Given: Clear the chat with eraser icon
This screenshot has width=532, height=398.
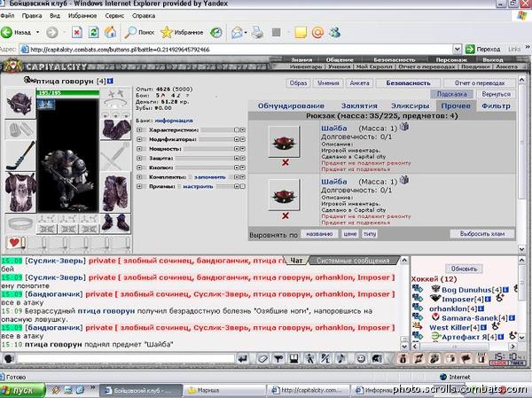Looking at the screenshot, I should point(262,359).
